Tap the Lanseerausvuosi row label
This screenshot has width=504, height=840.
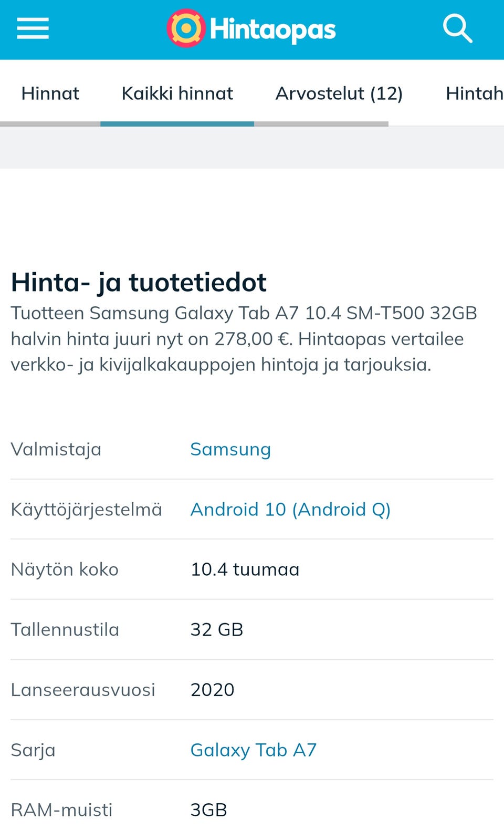point(83,689)
